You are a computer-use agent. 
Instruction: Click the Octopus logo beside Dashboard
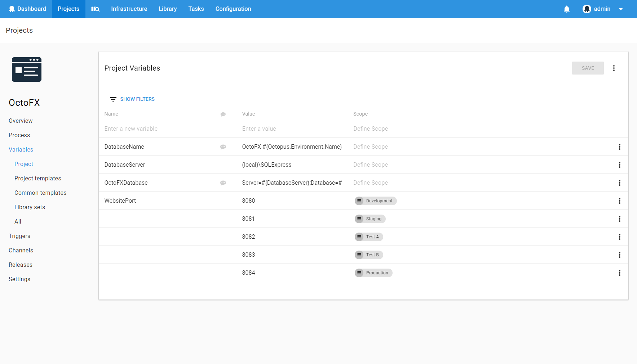coord(12,9)
